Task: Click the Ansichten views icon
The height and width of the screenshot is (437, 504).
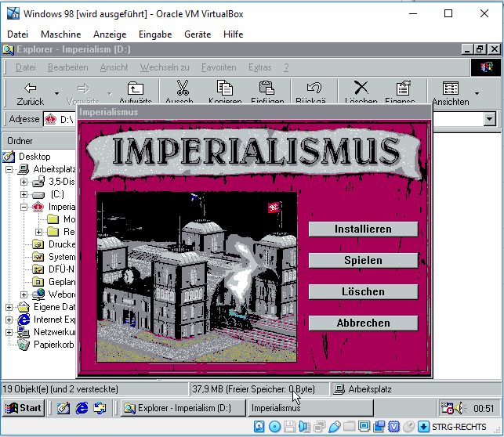Action: [451, 88]
